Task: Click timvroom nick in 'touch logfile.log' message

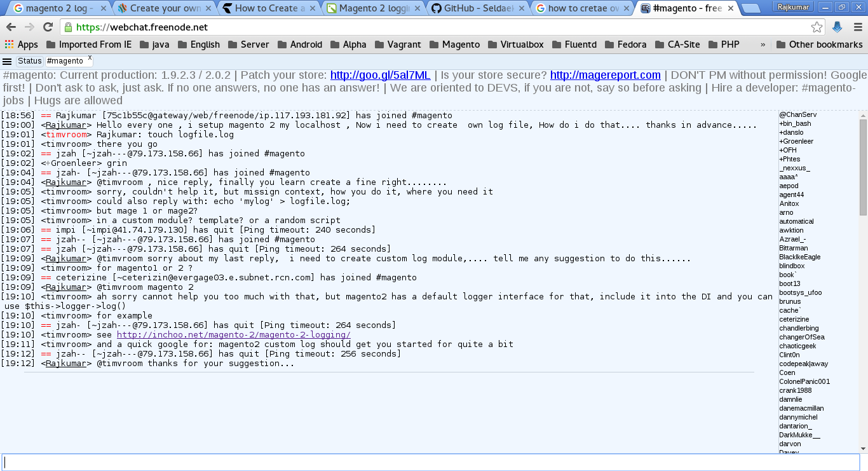Action: [x=66, y=135]
